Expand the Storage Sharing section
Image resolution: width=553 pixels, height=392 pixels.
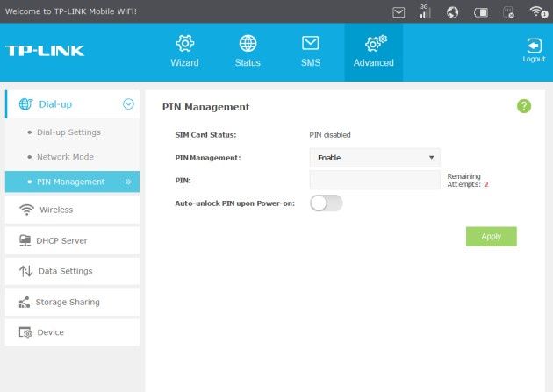tap(72, 302)
